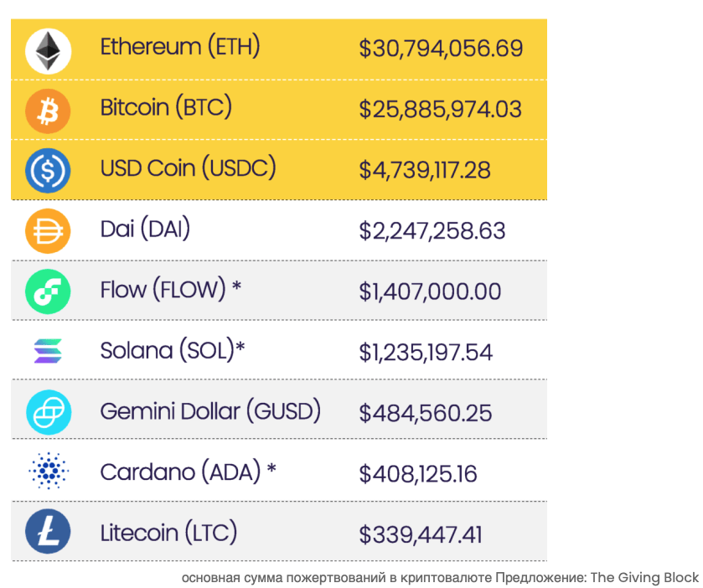Select the Ethereum (ETH) label

[x=180, y=47]
